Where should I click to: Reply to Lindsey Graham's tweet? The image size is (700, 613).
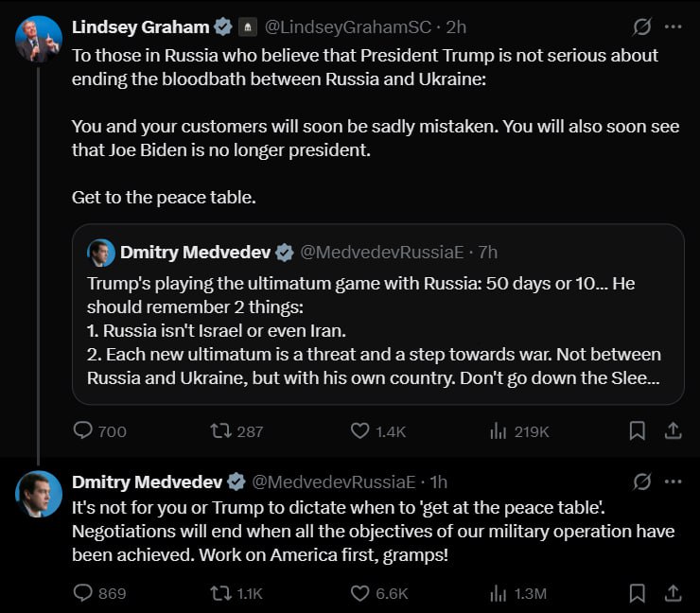84,431
